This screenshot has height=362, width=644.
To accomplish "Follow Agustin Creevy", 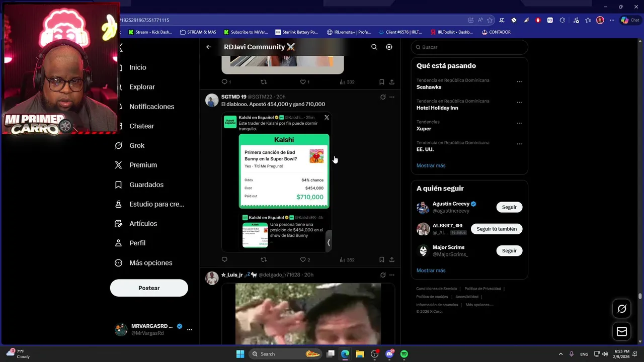I will point(509,207).
